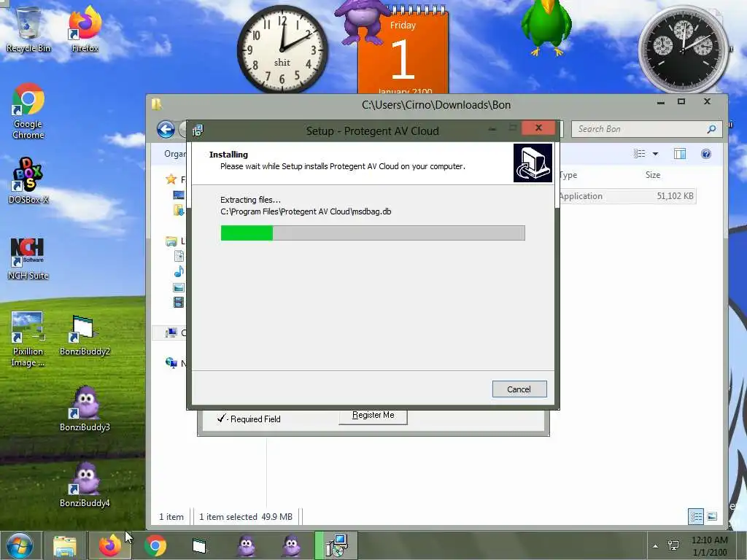The image size is (747, 560).
Task: Open the BonziBuddy2 desktop shortcut
Action: pyautogui.click(x=85, y=336)
